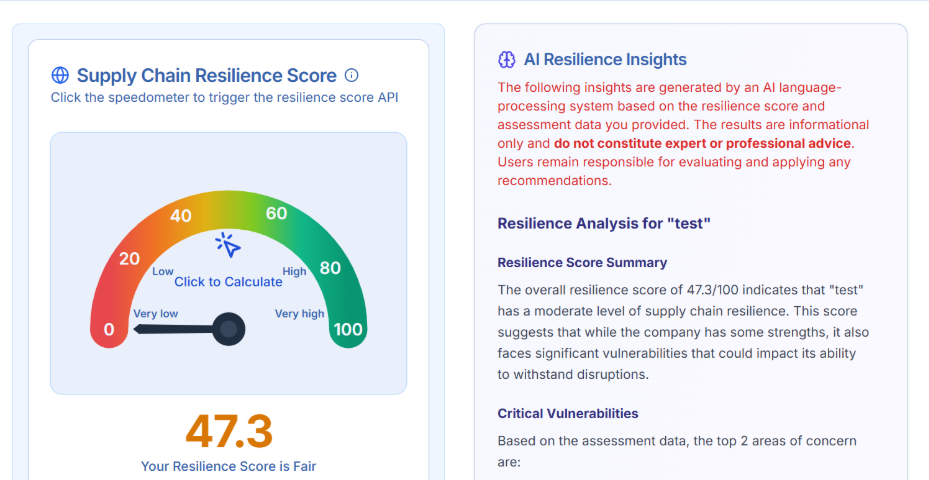The width and height of the screenshot is (929, 480).
Task: Click the 80 mark on the gauge
Action: pos(330,268)
